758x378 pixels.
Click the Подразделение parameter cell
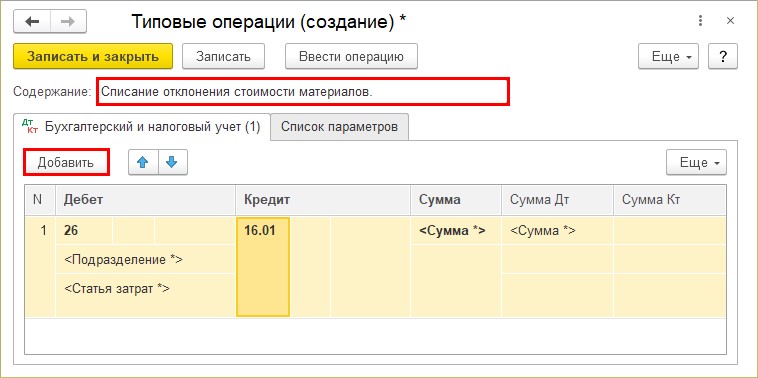[145, 260]
